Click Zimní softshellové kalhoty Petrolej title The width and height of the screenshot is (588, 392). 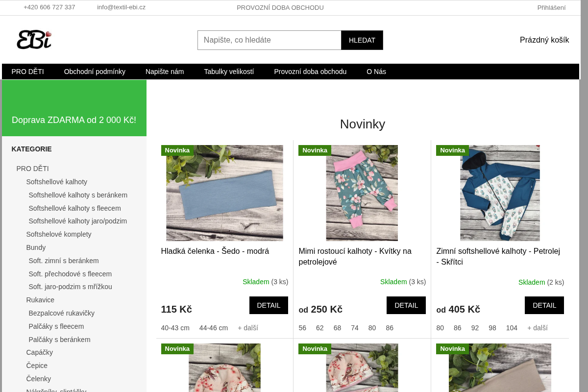(x=498, y=257)
